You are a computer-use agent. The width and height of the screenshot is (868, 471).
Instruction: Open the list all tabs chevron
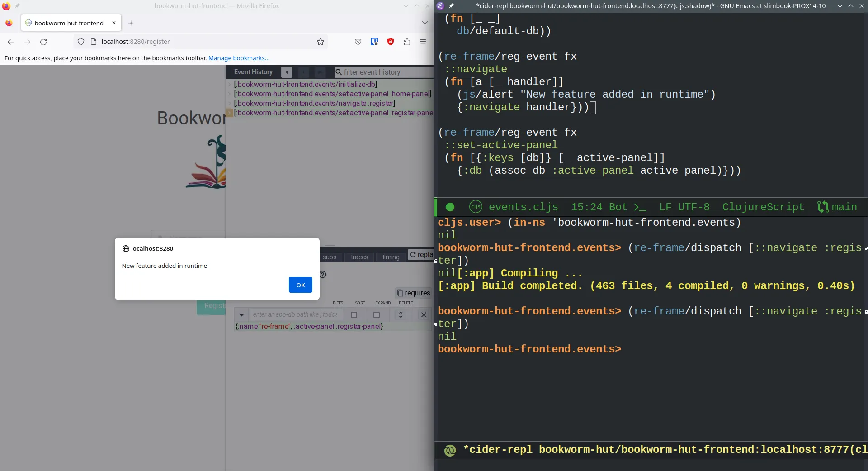pos(425,23)
